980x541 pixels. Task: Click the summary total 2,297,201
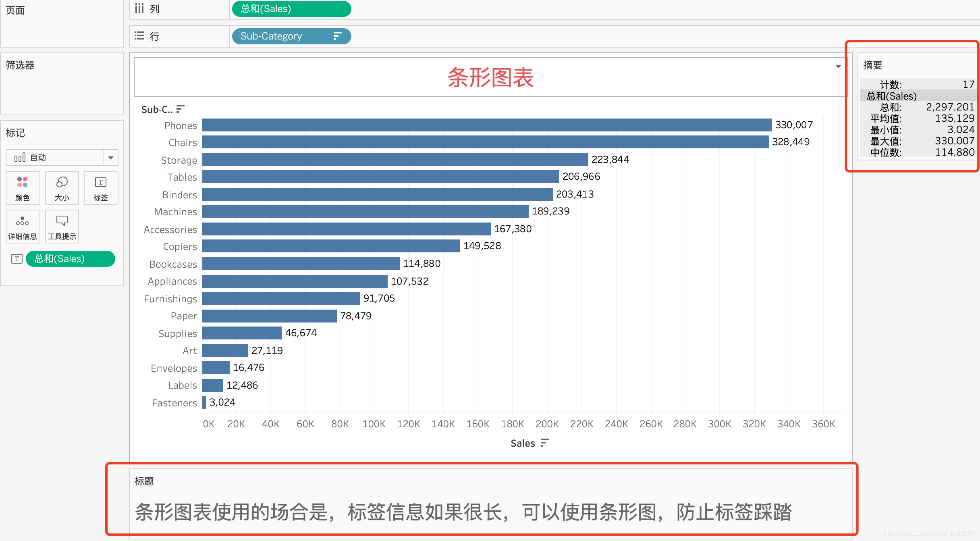tap(950, 107)
